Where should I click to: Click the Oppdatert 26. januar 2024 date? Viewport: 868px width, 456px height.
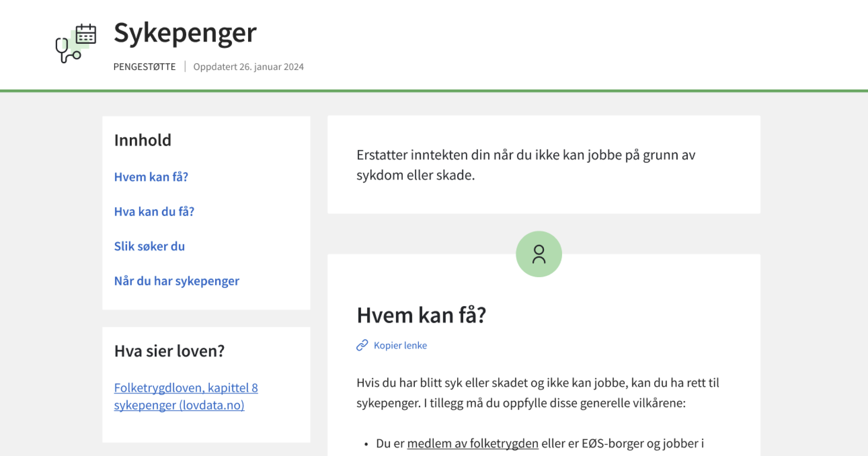[248, 67]
